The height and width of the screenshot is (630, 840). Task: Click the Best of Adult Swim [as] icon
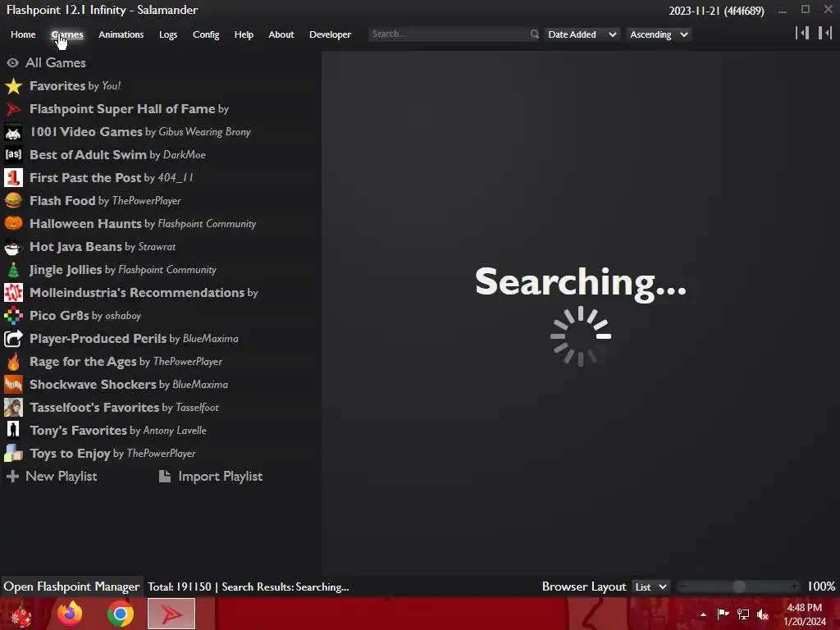coord(13,155)
